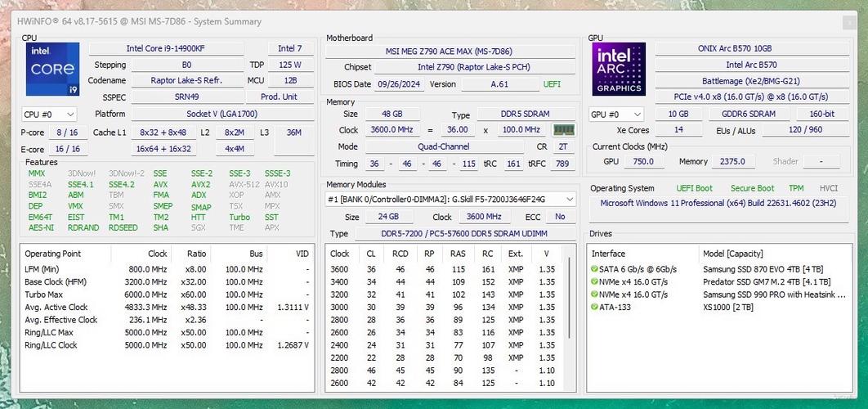The height and width of the screenshot is (409, 868).
Task: Click the MSI MEG Z790 ACE MAX field
Action: pyautogui.click(x=450, y=51)
